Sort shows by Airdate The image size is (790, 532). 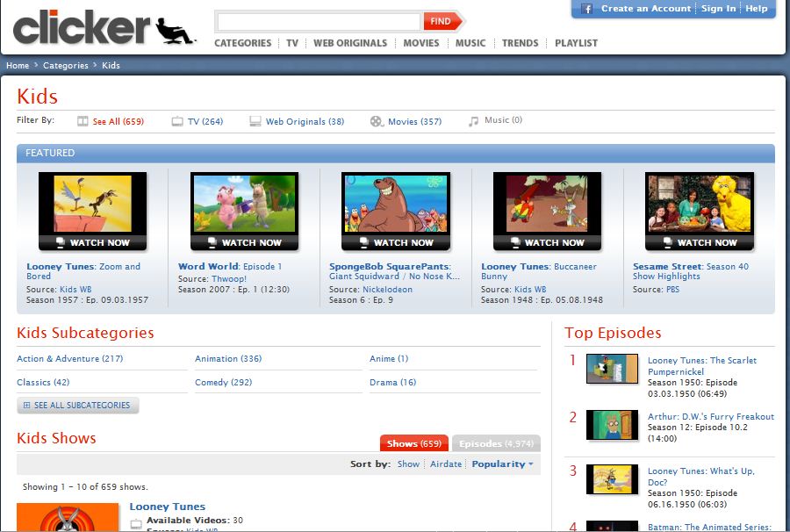(446, 464)
